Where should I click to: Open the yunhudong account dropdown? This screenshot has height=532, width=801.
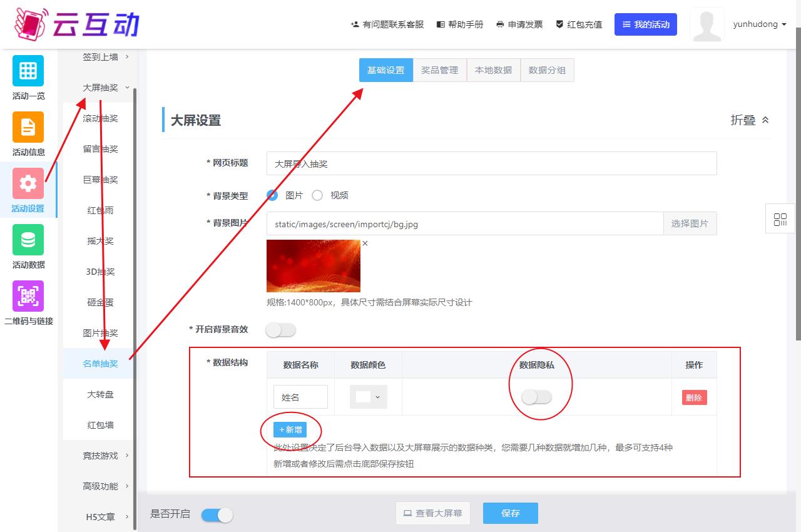click(x=759, y=24)
